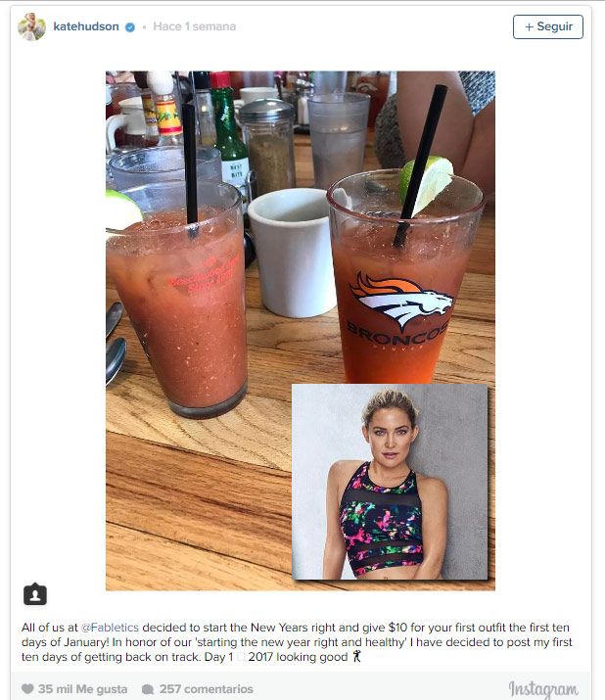Click the lime wedge on the Broncos glass

pos(427,183)
